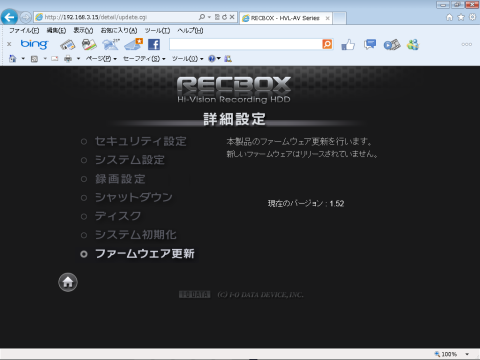Screen dimensions: 480x360
Task: Click the orange Bing search button
Action: pos(327,44)
